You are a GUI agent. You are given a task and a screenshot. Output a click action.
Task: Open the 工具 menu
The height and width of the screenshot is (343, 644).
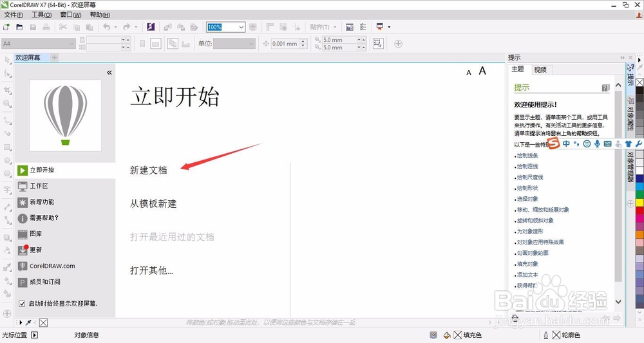click(41, 15)
